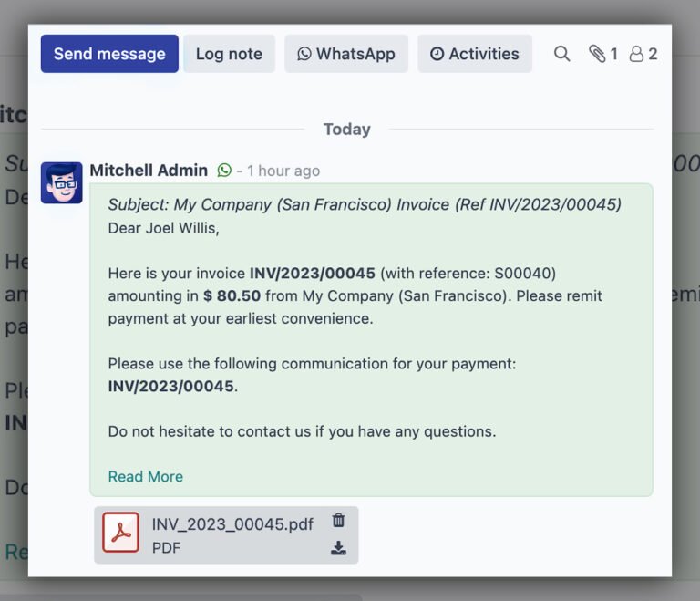Viewport: 700px width, 601px height.
Task: Click the green WhatsApp icon beside the author
Action: (x=224, y=171)
